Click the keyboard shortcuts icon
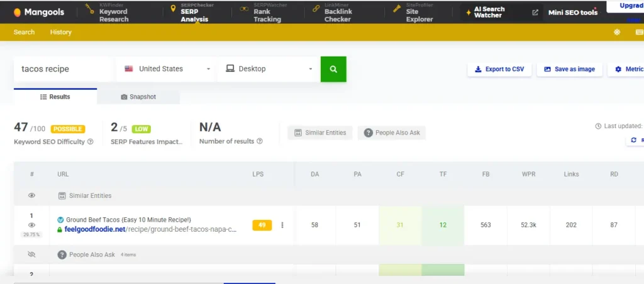The height and width of the screenshot is (284, 644). coord(640,32)
